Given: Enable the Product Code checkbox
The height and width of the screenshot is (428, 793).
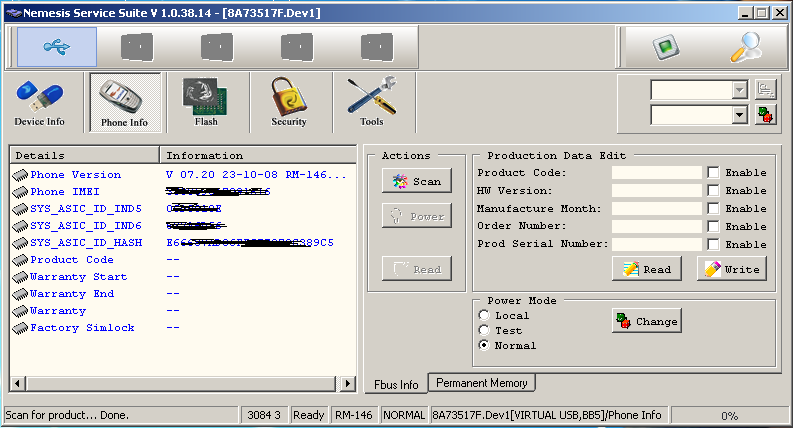Looking at the screenshot, I should [x=713, y=173].
